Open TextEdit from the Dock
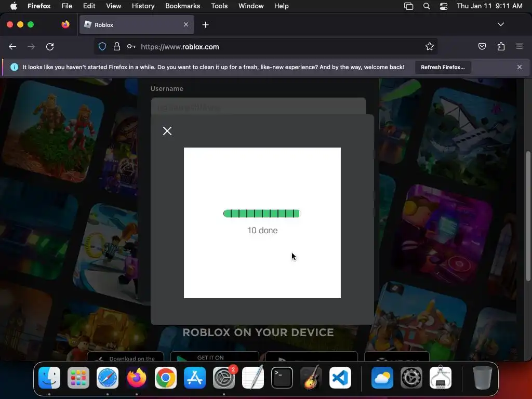This screenshot has height=399, width=532. point(253,377)
